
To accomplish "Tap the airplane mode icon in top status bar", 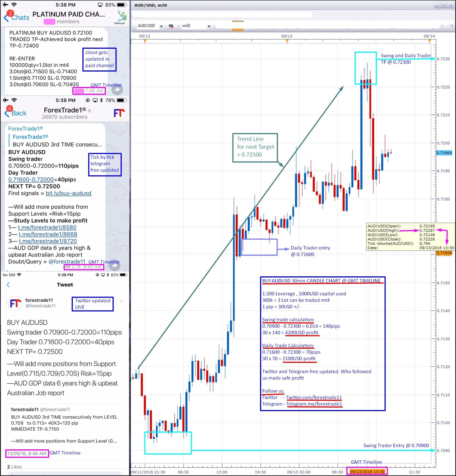I will (x=5, y=5).
